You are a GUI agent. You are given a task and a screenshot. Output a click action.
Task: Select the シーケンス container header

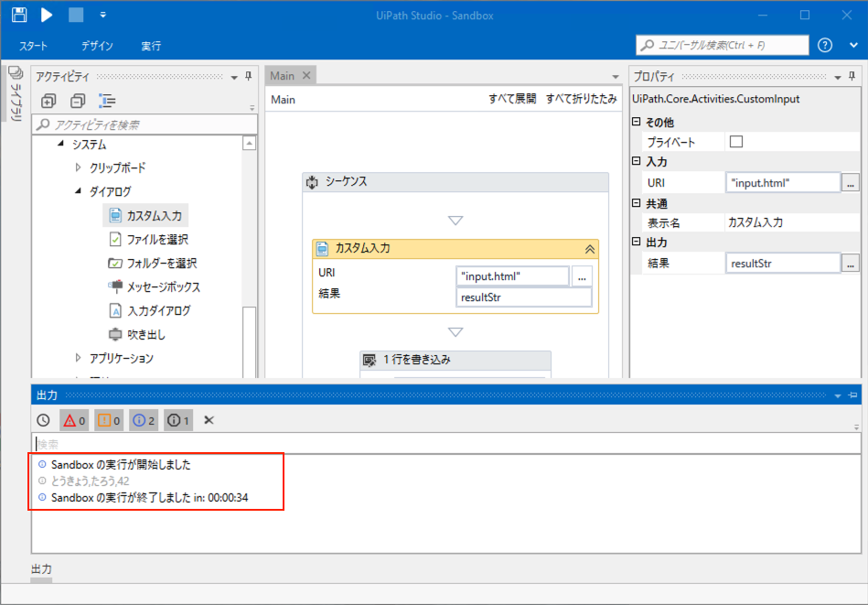point(455,182)
